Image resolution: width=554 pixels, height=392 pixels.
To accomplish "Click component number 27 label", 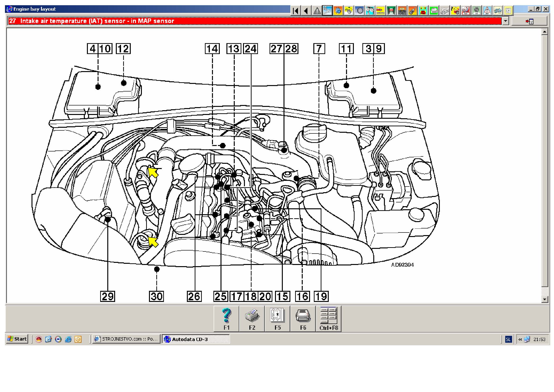I will 276,49.
